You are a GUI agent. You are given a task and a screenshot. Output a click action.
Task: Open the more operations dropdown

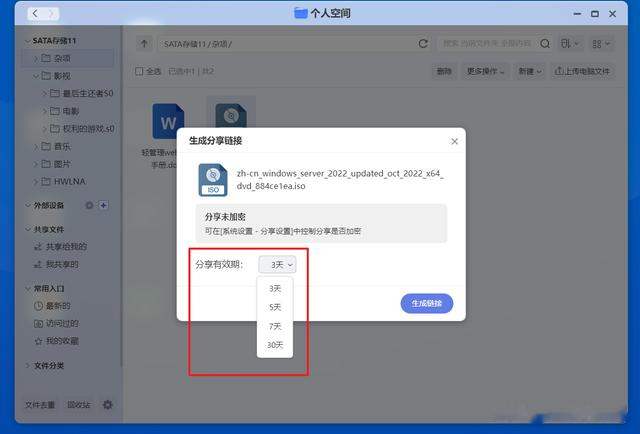[485, 71]
